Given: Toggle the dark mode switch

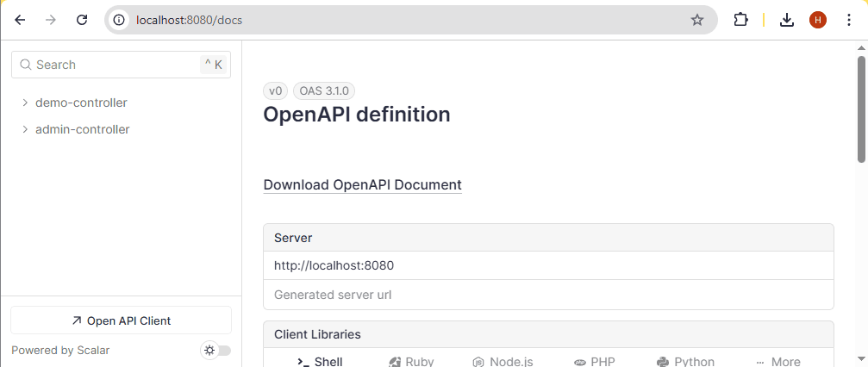Looking at the screenshot, I should 216,351.
